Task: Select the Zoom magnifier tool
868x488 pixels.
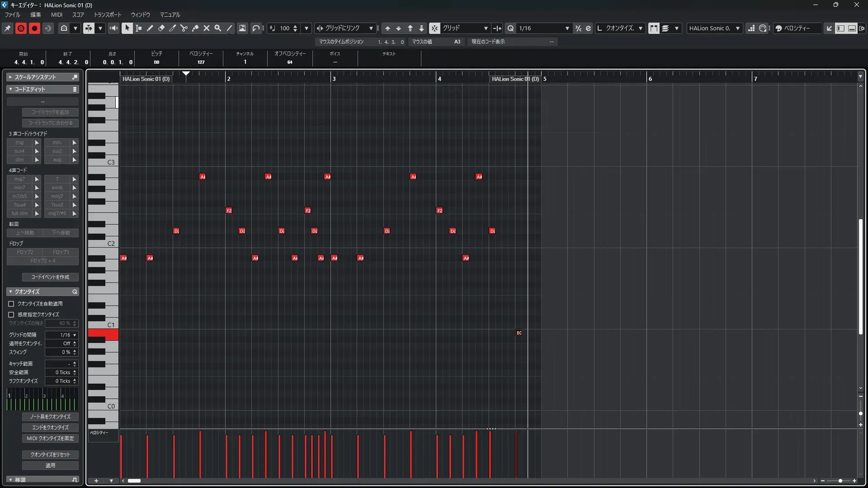Action: click(218, 28)
